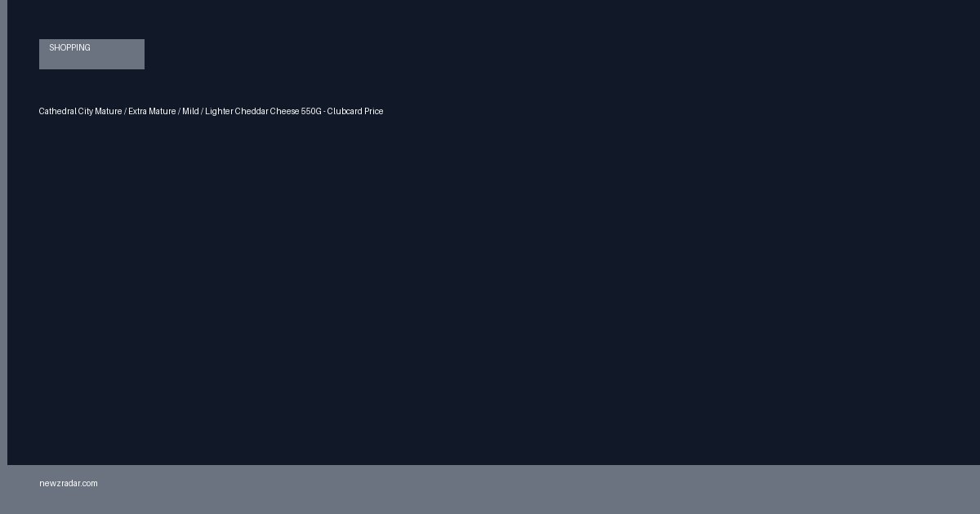The width and height of the screenshot is (980, 514).
Task: Open the Cathedral City Cheddar Cheese Clubcard Price headline
Action: coord(211,111)
